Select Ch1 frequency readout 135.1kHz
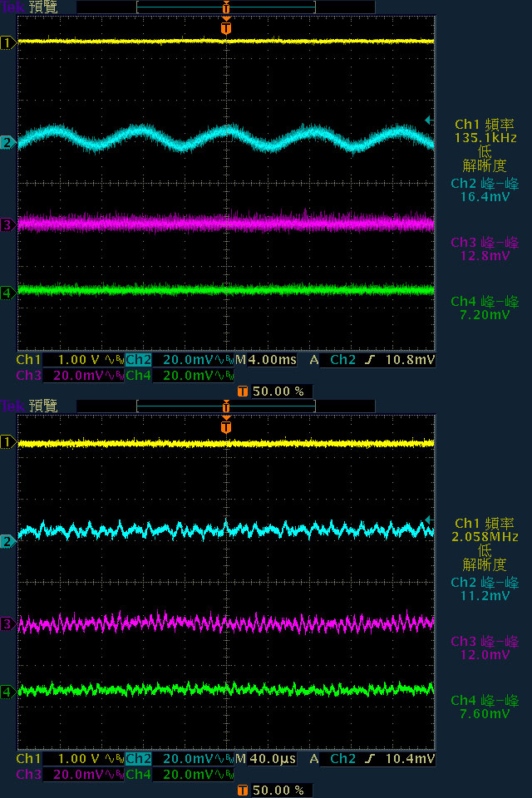The image size is (532, 798). tap(485, 138)
